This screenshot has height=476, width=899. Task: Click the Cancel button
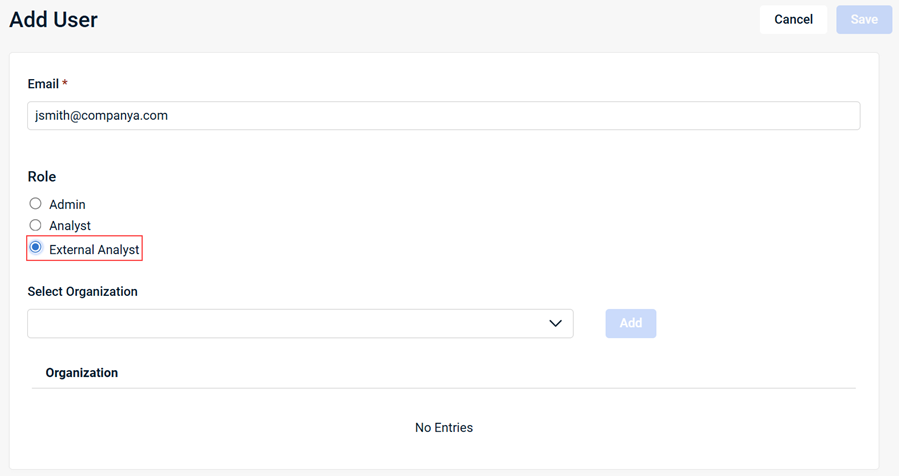click(x=793, y=20)
